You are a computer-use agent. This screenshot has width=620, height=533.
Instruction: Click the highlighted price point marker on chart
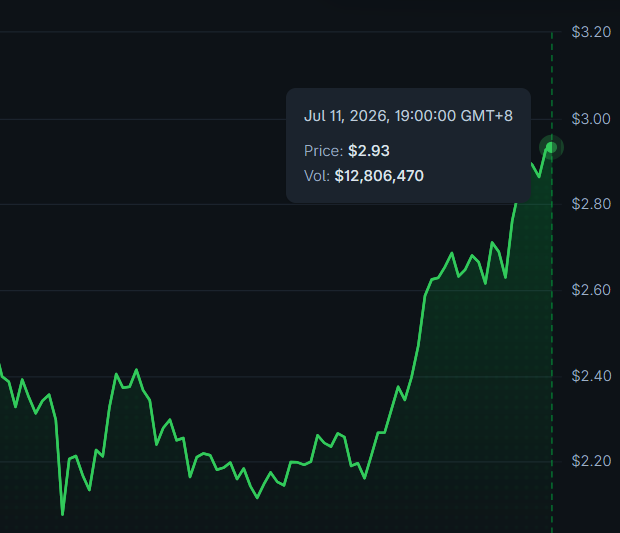click(x=551, y=147)
